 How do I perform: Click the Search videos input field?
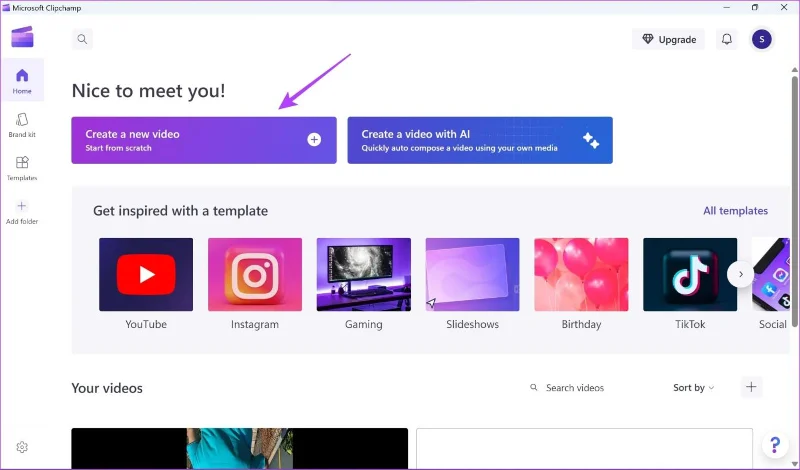(x=592, y=388)
